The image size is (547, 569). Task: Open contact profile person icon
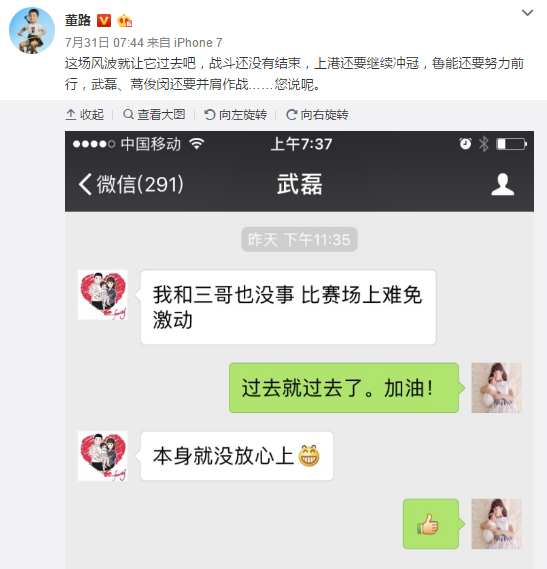(503, 184)
